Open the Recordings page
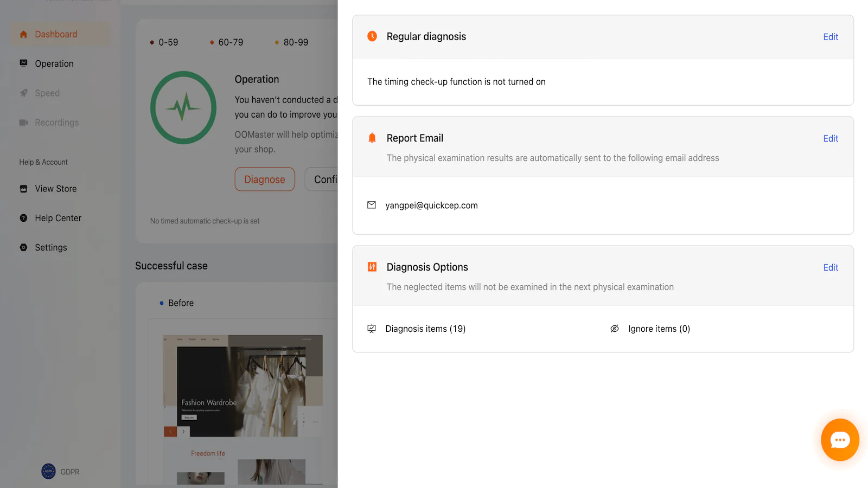This screenshot has height=488, width=868. pos(56,123)
